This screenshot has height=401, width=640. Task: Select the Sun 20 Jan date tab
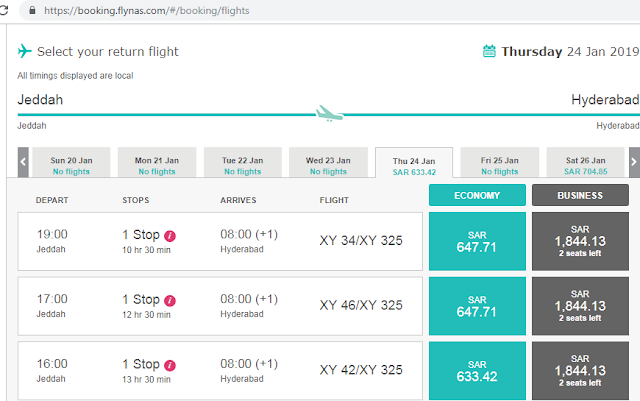coord(71,162)
